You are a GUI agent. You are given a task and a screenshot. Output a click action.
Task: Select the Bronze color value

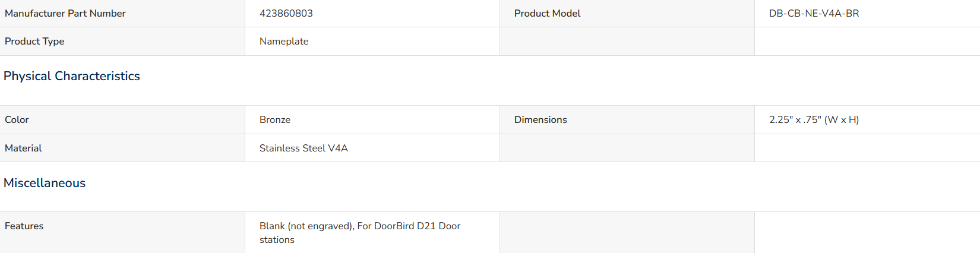pyautogui.click(x=275, y=119)
